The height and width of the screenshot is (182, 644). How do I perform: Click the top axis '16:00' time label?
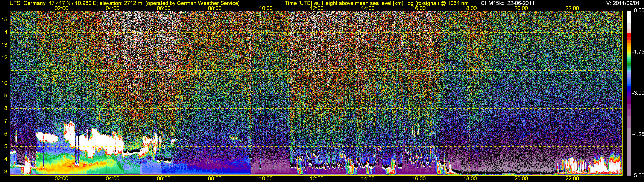(419, 8)
